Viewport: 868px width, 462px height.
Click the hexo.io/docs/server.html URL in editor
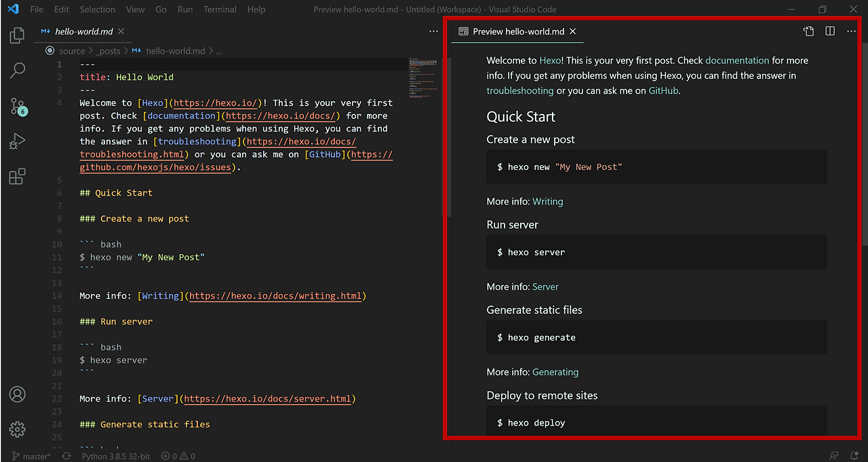(268, 399)
